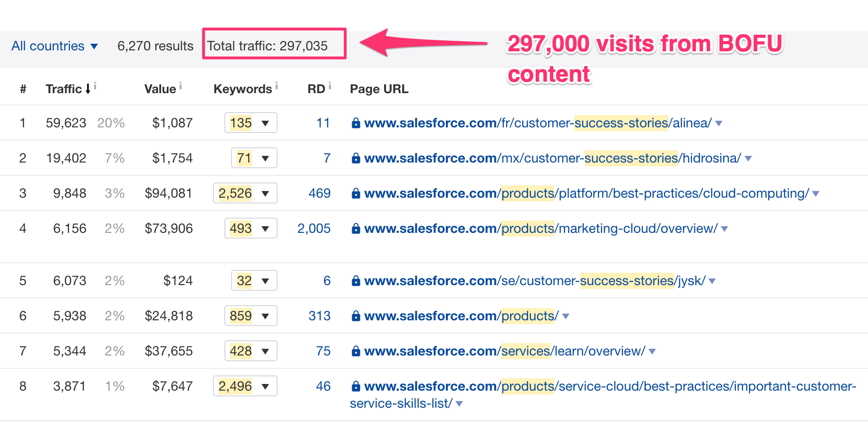Open the 2,496 keywords dropdown
Image resolution: width=868 pixels, height=422 pixels.
coord(245,386)
